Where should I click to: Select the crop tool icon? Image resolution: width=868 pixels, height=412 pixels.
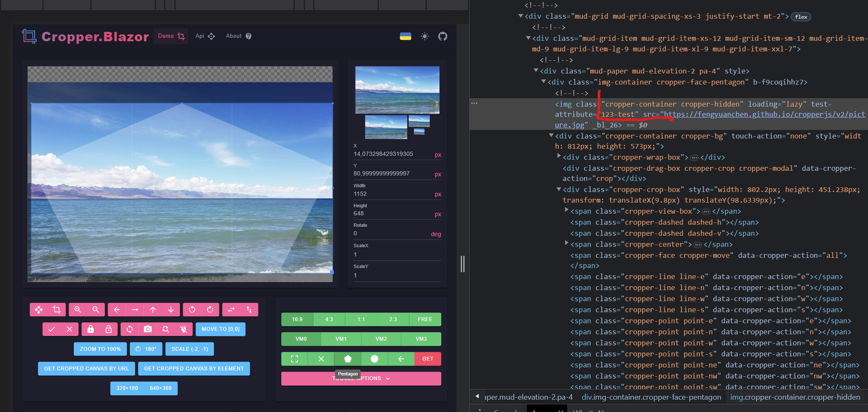56,310
